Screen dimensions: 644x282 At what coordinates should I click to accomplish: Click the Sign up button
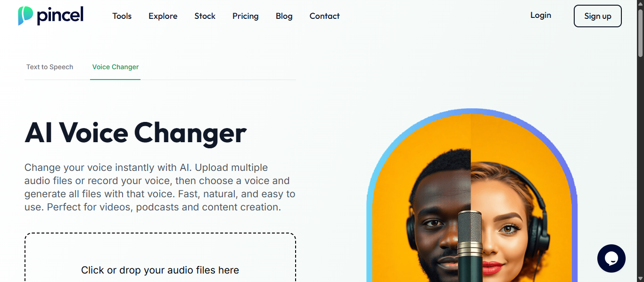(598, 16)
